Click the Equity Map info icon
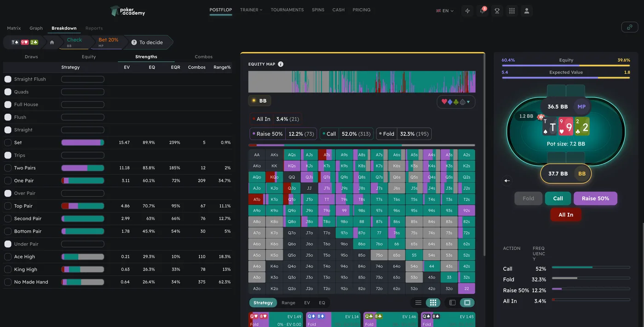 tap(281, 64)
